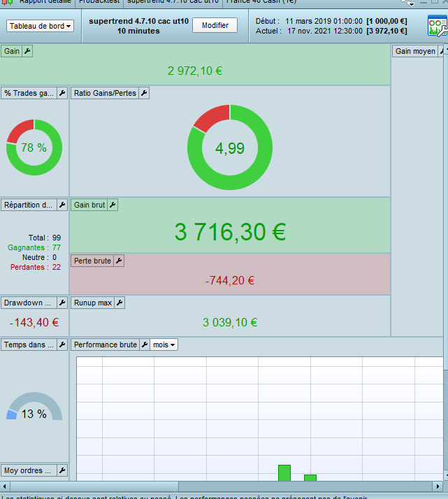The image size is (448, 499).
Task: Click the 78 % winning trades donut chart
Action: [34, 147]
